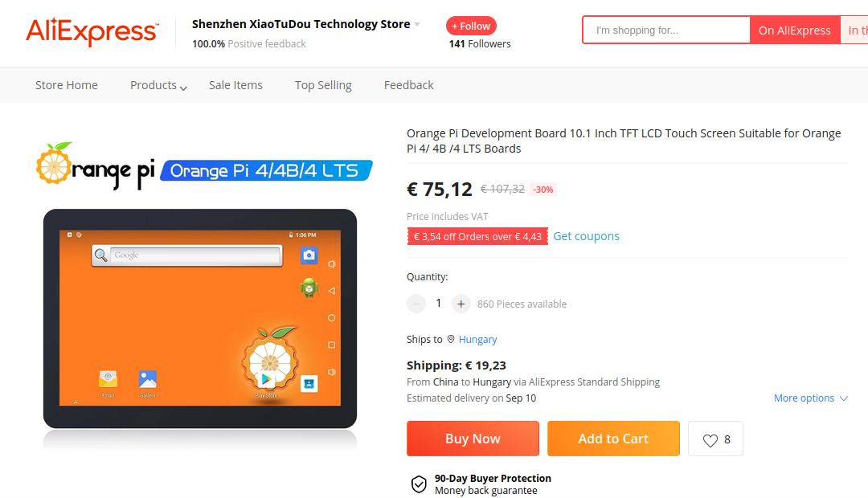Image resolution: width=868 pixels, height=498 pixels.
Task: Click the Orange Pi logo in product image
Action: coord(95,165)
